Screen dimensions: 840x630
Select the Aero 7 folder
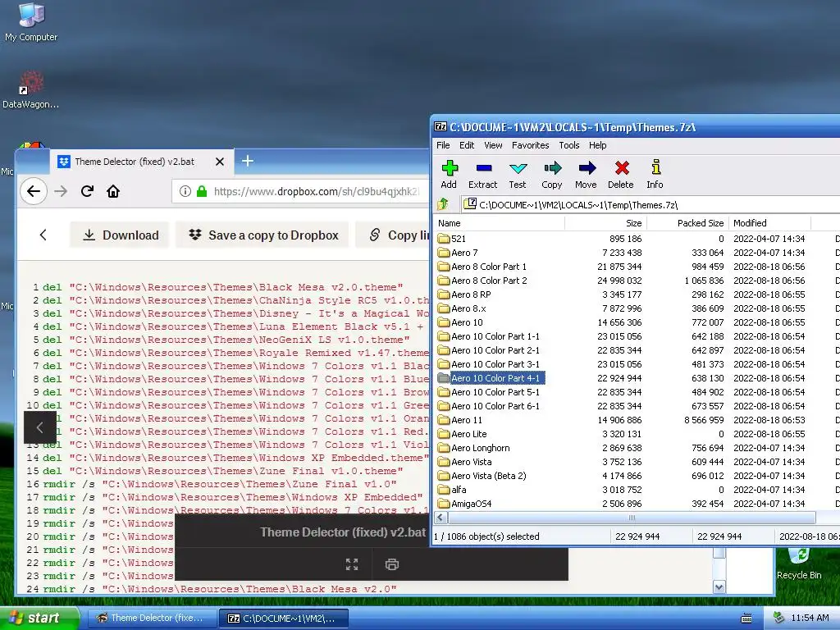tap(458, 253)
